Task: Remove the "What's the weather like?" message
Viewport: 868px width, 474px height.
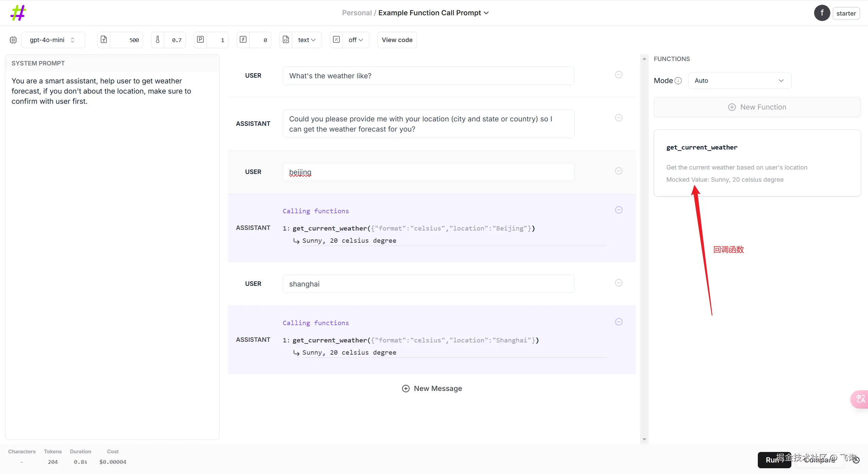Action: (619, 75)
